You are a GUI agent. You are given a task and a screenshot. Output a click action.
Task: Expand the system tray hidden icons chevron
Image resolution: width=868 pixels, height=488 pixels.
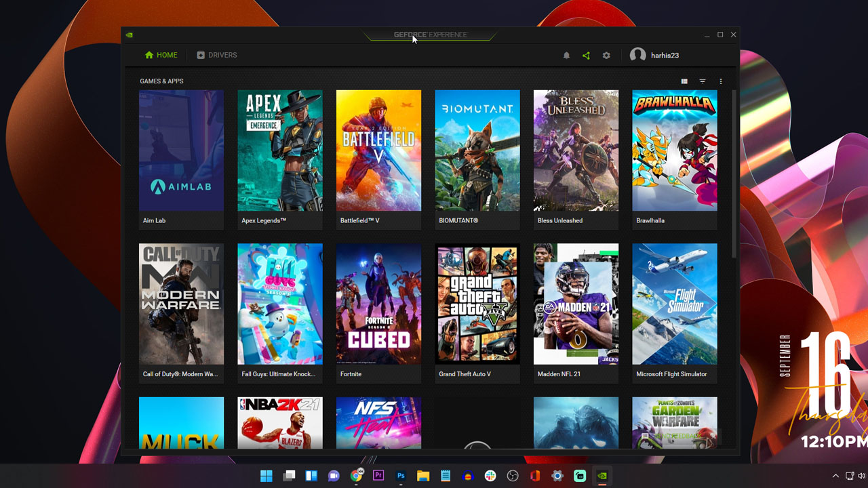click(x=835, y=476)
